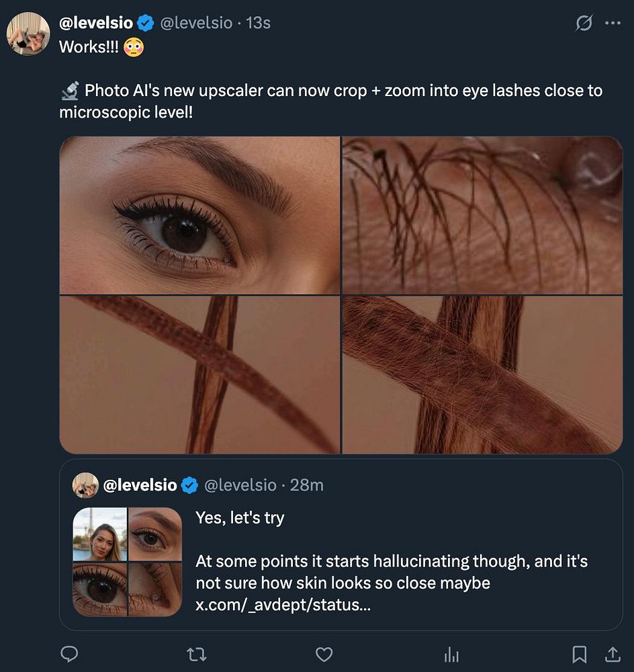Click the Grok slashed-circle icon
This screenshot has height=672, width=634.
584,23
